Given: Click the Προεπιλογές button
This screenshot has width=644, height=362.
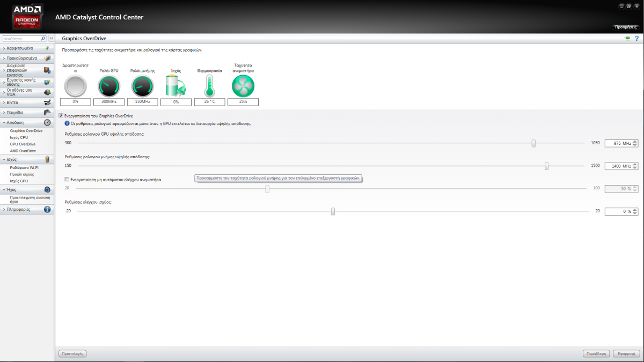Looking at the screenshot, I should pos(72,354).
